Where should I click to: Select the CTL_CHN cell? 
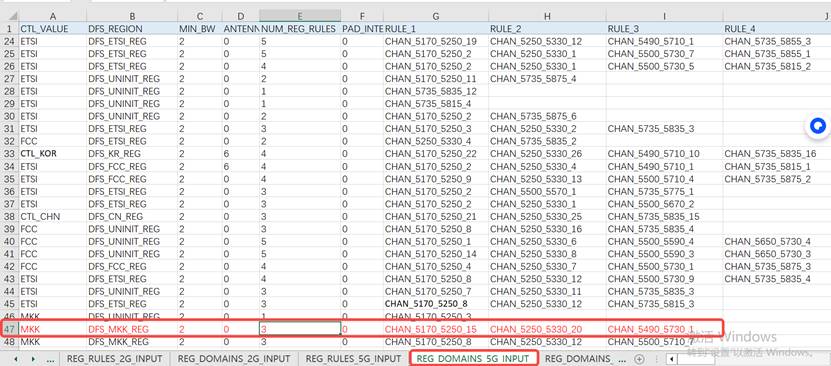[x=52, y=216]
